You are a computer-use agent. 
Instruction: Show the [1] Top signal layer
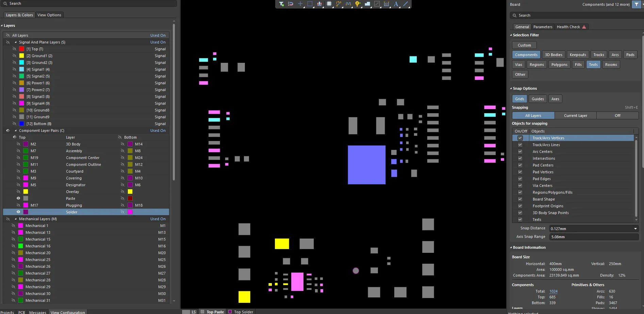coord(14,49)
